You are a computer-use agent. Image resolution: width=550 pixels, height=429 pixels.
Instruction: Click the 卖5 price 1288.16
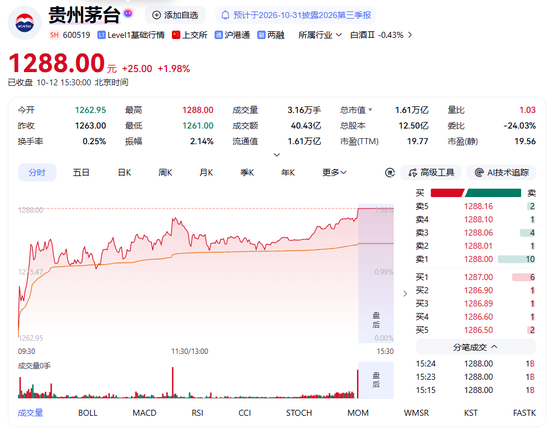[x=478, y=206]
